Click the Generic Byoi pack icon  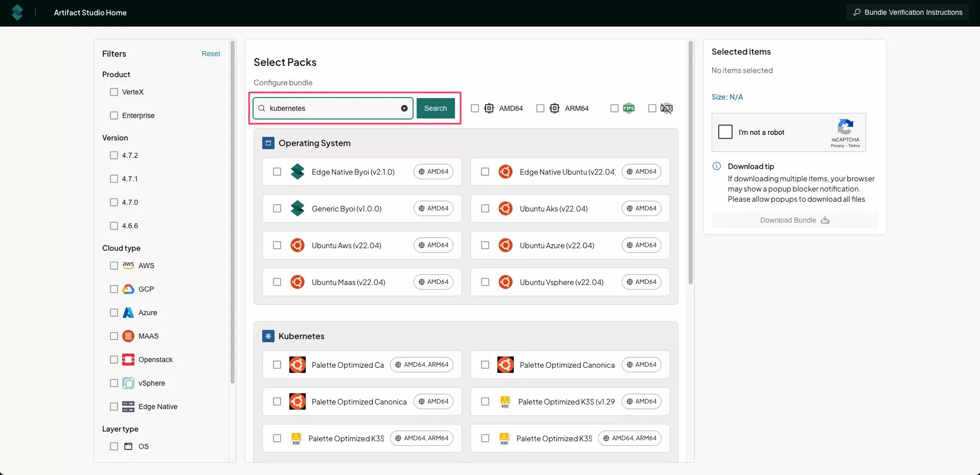coord(298,208)
